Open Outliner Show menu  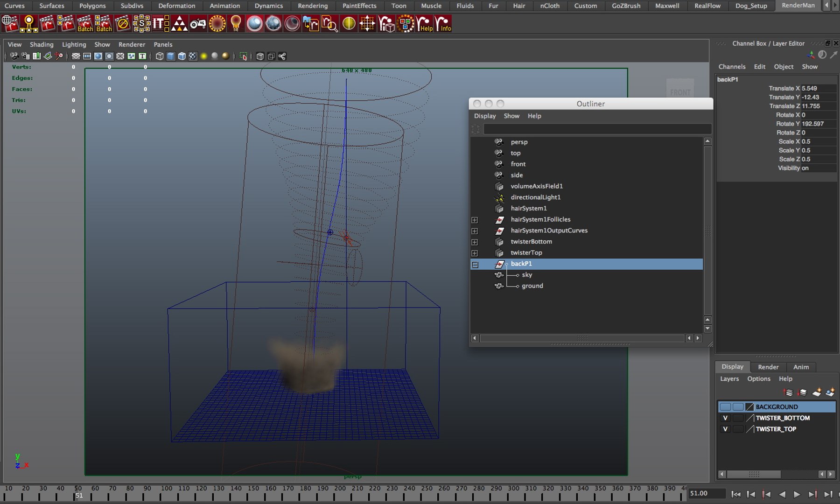click(x=511, y=116)
